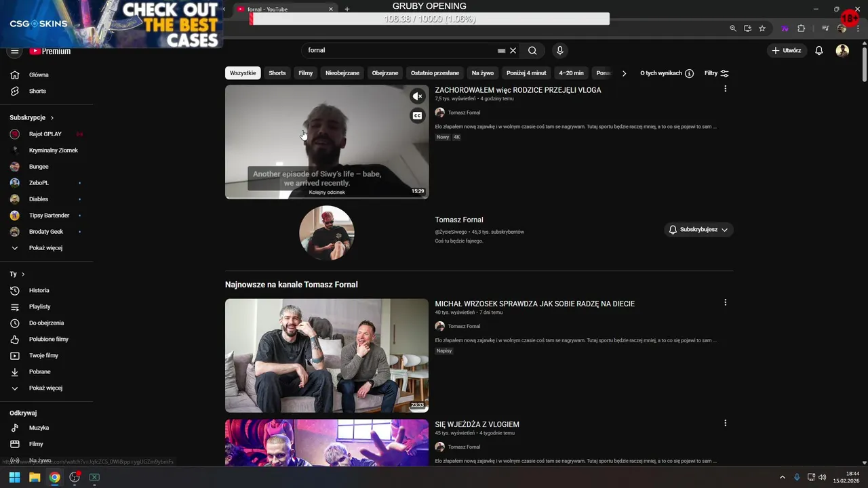868x488 pixels.
Task: Click the progress bar of the video preview
Action: pos(327,198)
